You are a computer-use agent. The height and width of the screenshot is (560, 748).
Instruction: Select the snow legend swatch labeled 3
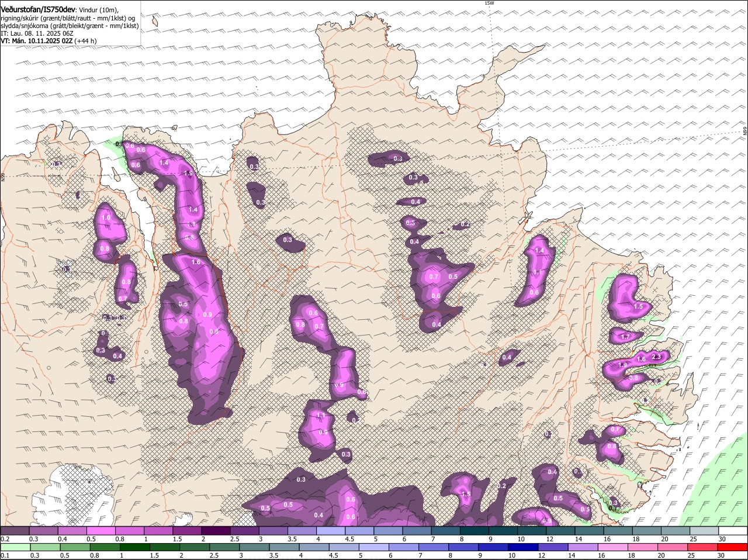coord(273,531)
